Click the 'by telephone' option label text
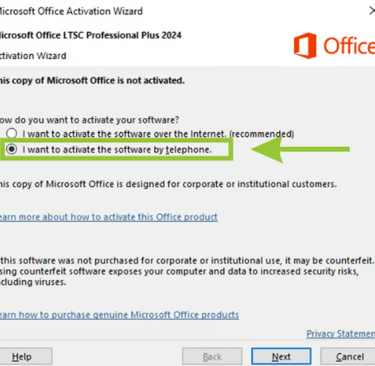Viewport: 375px width, 366px height. 117,150
